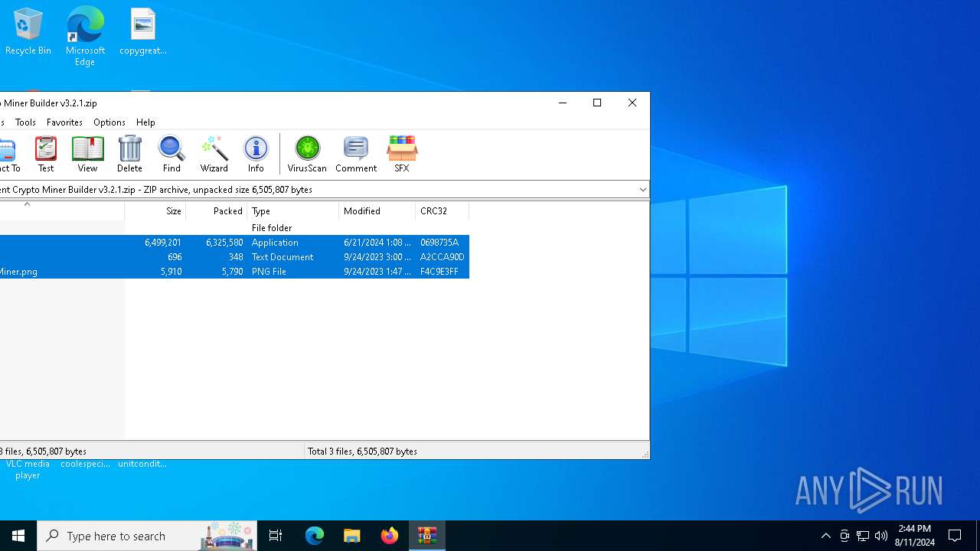The height and width of the screenshot is (551, 980).
Task: Launch the Wizard tool
Action: [214, 154]
